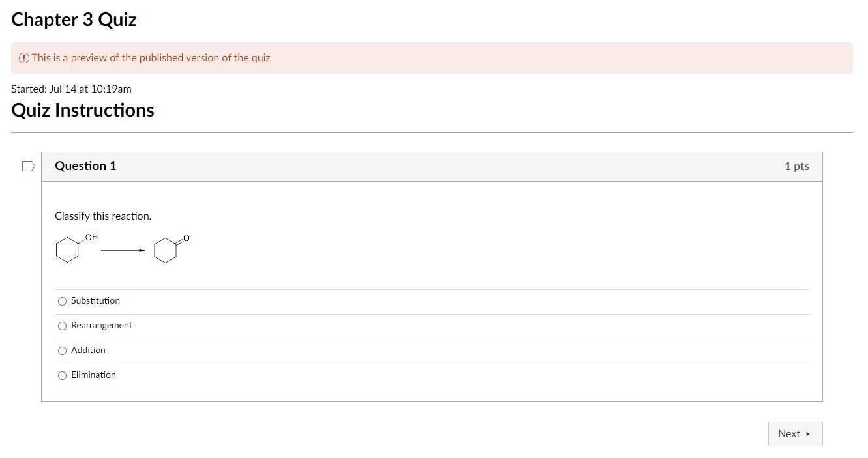This screenshot has width=868, height=458.
Task: Click the Chapter 3 Quiz title
Action: 74,20
